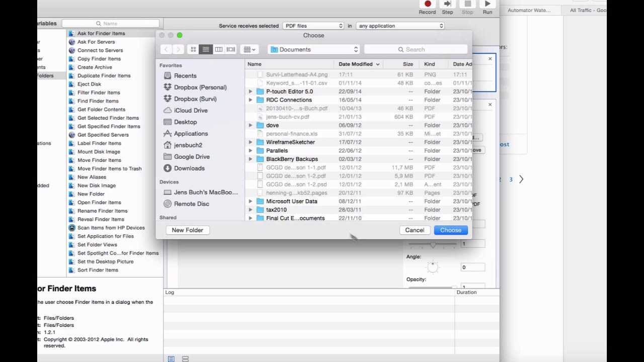The width and height of the screenshot is (644, 362).
Task: Click the Run button in Automator toolbar
Action: pos(488,7)
